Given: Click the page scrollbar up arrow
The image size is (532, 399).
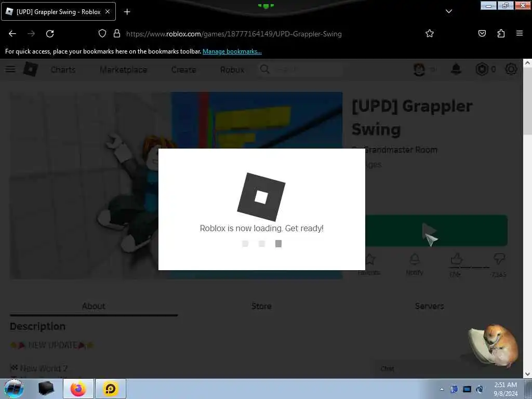Looking at the screenshot, I should (527, 63).
